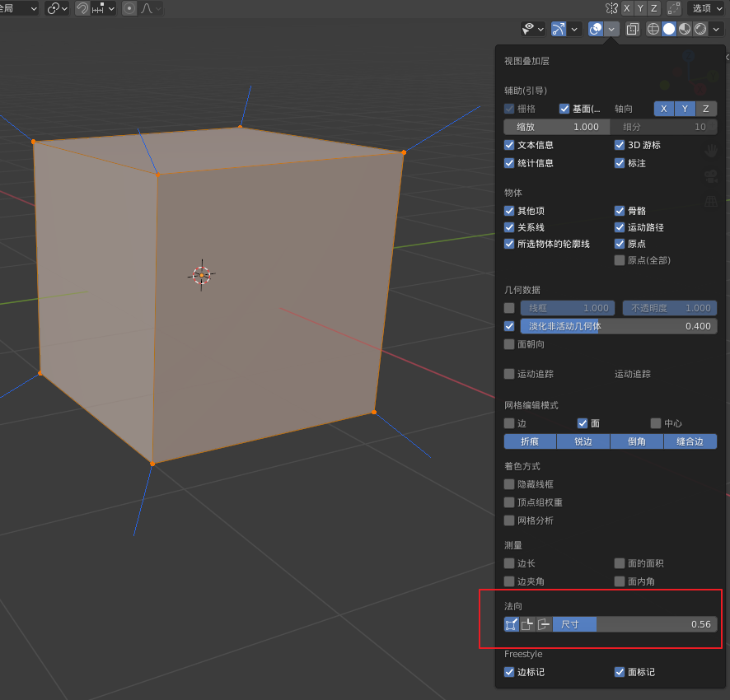730x700 pixels.
Task: Open pivot point dropdown arrow
Action: (x=65, y=9)
